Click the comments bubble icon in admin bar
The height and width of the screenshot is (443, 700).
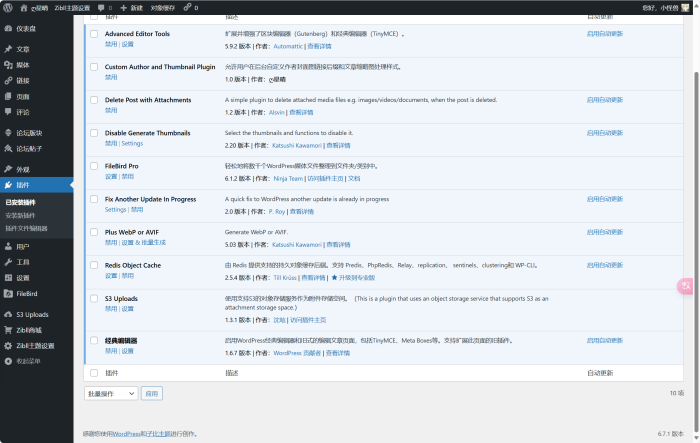[100, 7]
